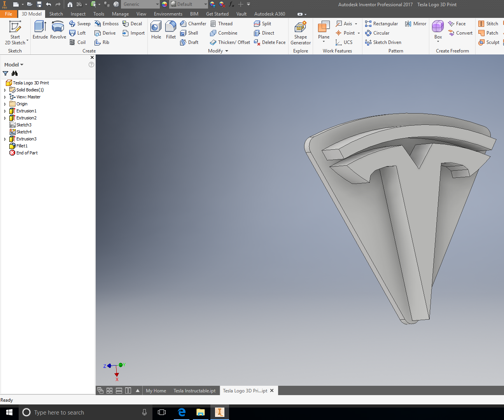This screenshot has height=420, width=504.
Task: Select the Stitch surface tool
Action: point(488,24)
